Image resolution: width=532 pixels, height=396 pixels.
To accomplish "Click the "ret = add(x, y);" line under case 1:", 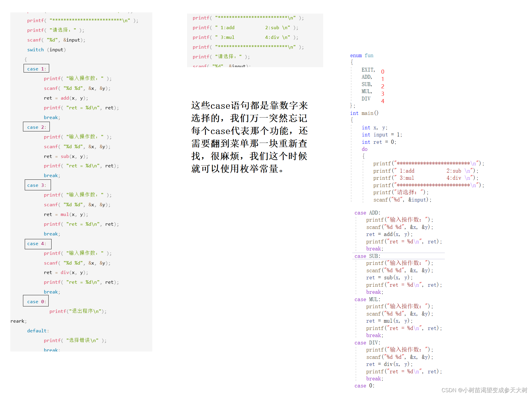I will pos(66,98).
